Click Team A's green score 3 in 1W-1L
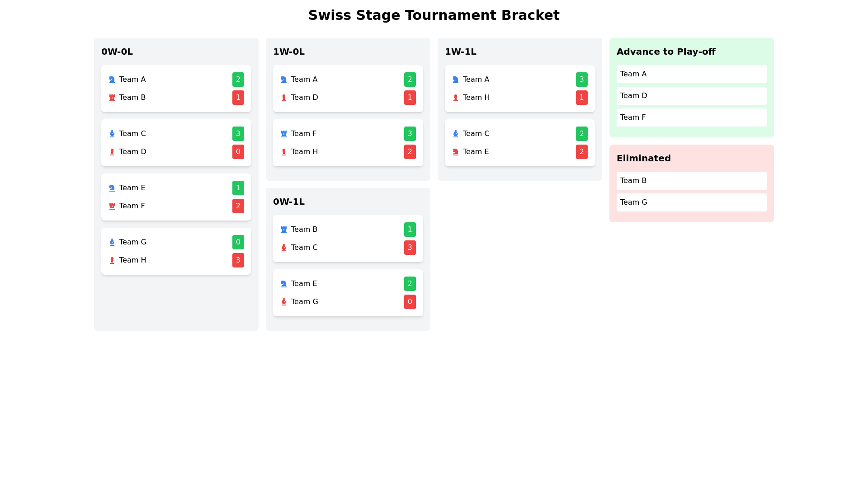Viewport: 868px width, 488px height. (x=581, y=80)
